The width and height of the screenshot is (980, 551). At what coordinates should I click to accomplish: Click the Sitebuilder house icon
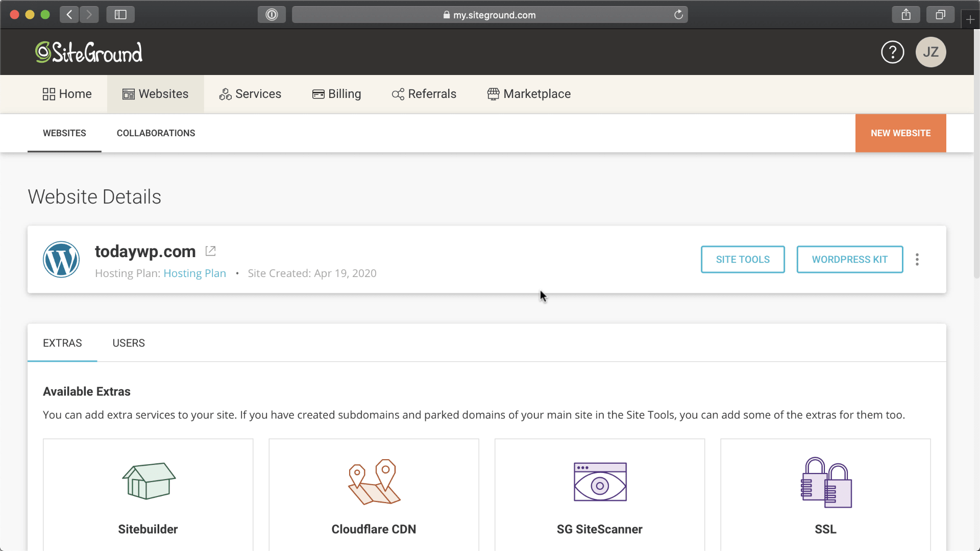coord(149,481)
